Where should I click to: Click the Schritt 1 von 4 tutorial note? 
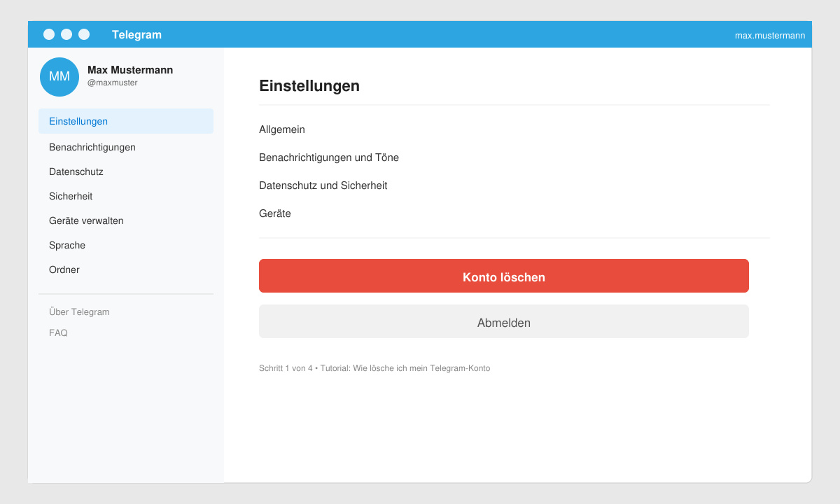pos(374,368)
